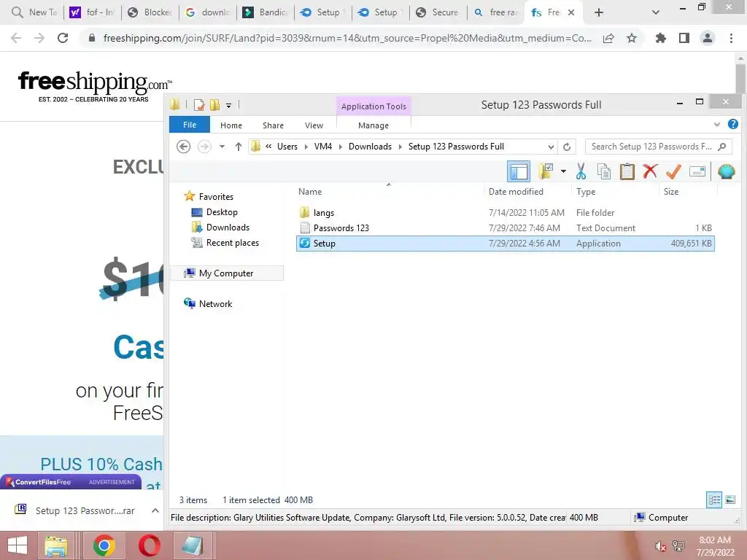The height and width of the screenshot is (560, 747).
Task: Open recent locations dropdown in Explorer
Action: coord(222,147)
